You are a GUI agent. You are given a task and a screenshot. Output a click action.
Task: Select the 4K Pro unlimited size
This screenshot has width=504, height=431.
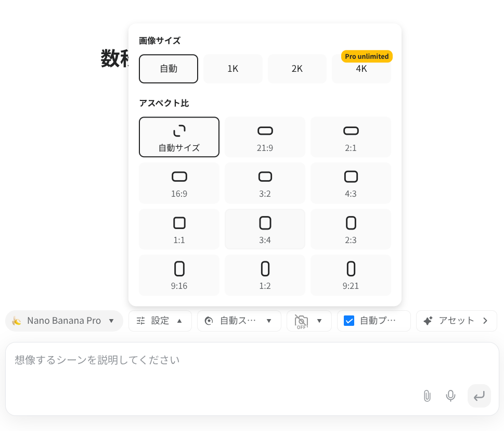(361, 69)
